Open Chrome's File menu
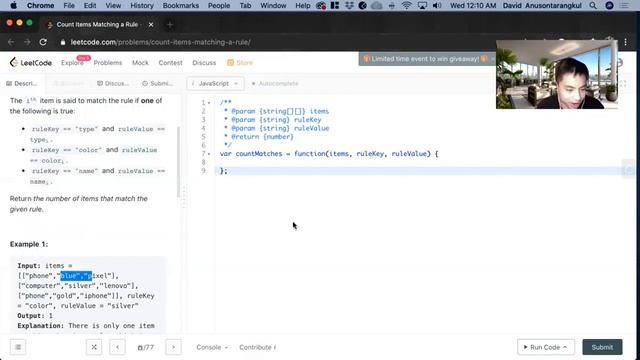The width and height of the screenshot is (640, 360). tap(69, 5)
